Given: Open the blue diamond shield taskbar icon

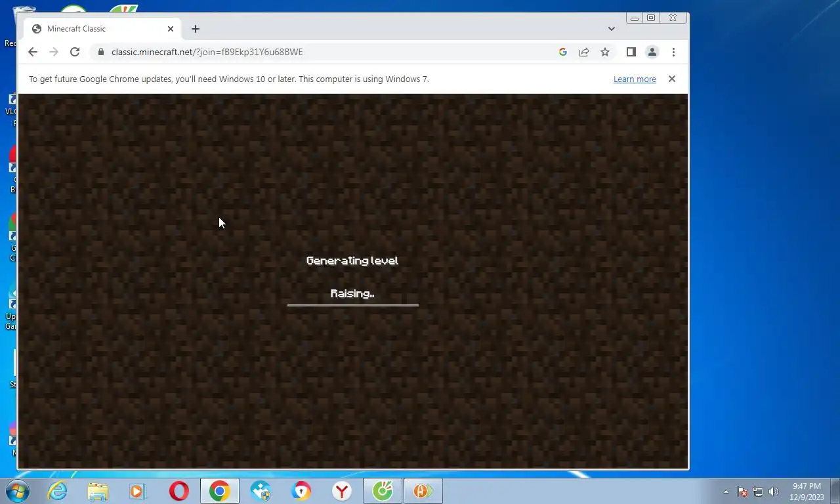Looking at the screenshot, I should [x=261, y=491].
